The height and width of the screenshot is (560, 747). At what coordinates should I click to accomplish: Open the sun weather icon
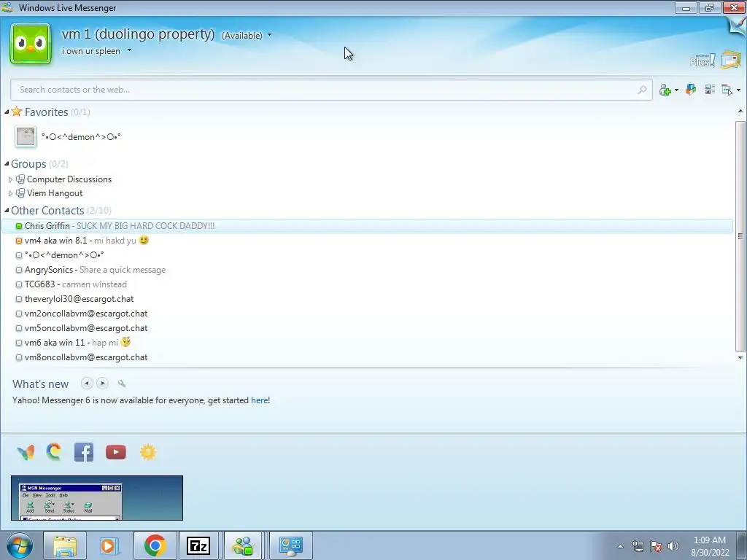(x=148, y=452)
